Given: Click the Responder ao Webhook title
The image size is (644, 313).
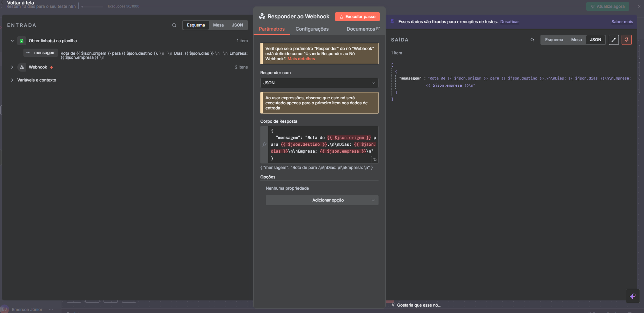Looking at the screenshot, I should pyautogui.click(x=298, y=16).
